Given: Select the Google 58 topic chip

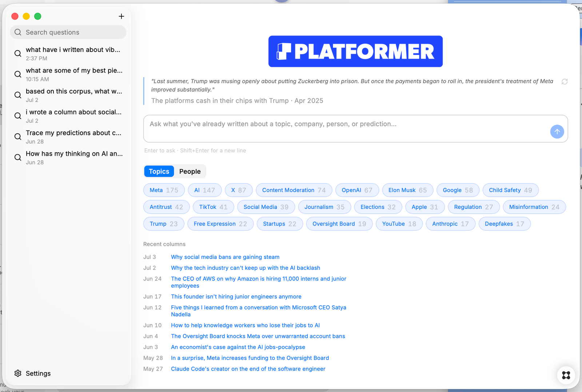Looking at the screenshot, I should click(x=458, y=190).
